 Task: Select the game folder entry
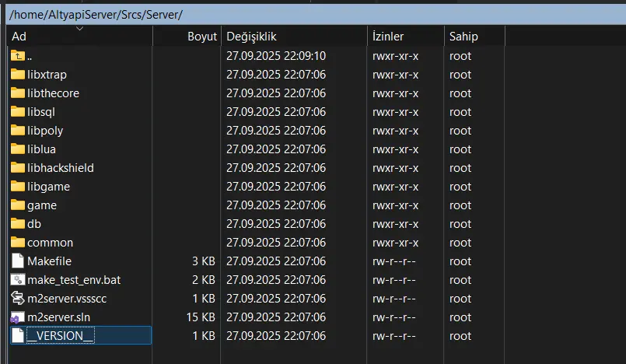(42, 205)
